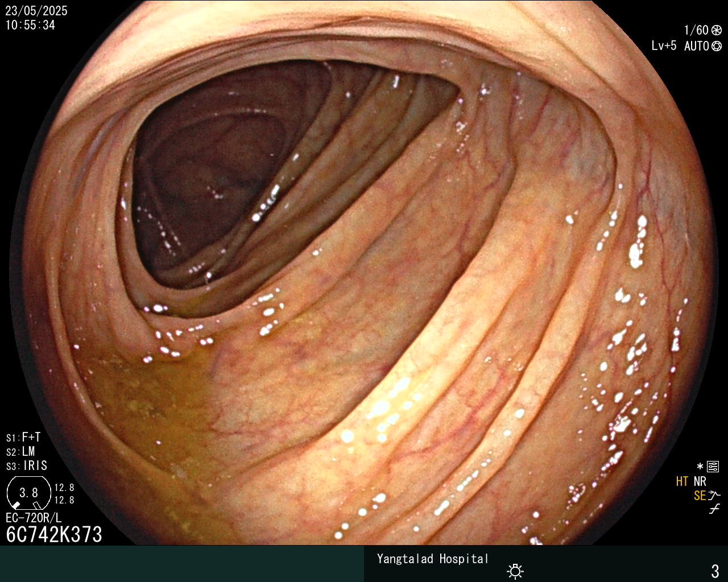Click the AUTO iris mode label
Image resolution: width=728 pixels, height=582 pixels.
pos(696,47)
